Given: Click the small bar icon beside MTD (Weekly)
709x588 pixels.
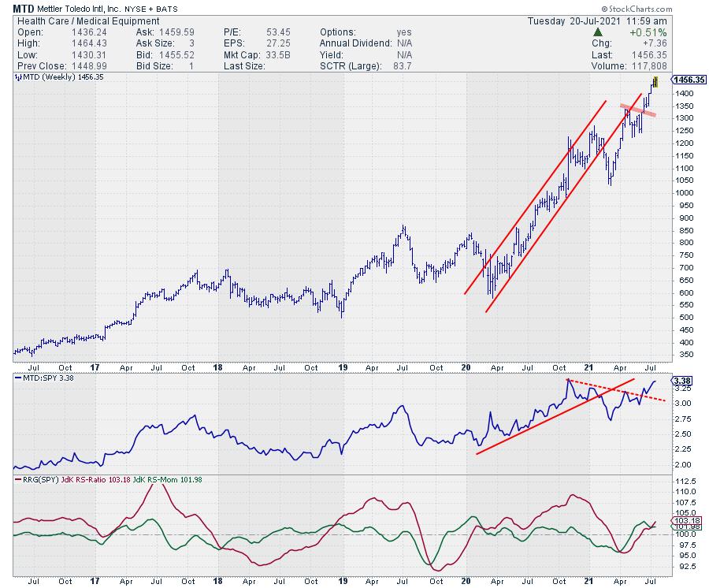Looking at the screenshot, I should tap(17, 78).
